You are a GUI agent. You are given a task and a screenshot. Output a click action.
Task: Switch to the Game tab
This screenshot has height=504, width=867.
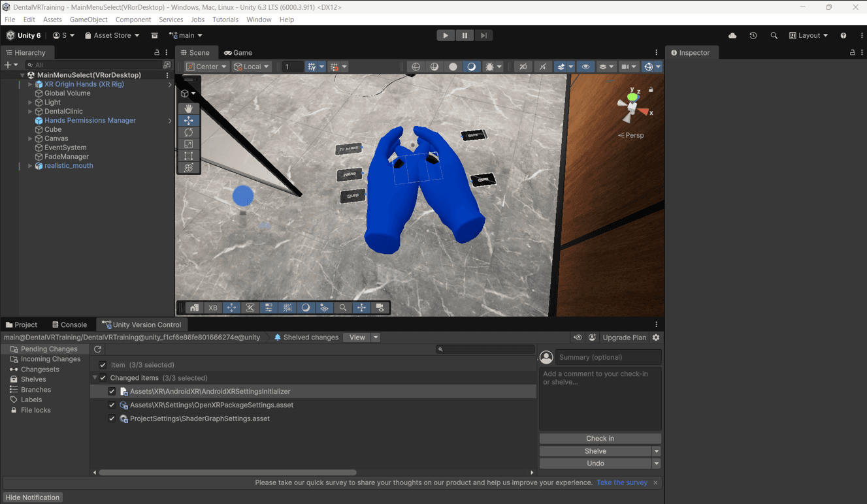pos(238,53)
